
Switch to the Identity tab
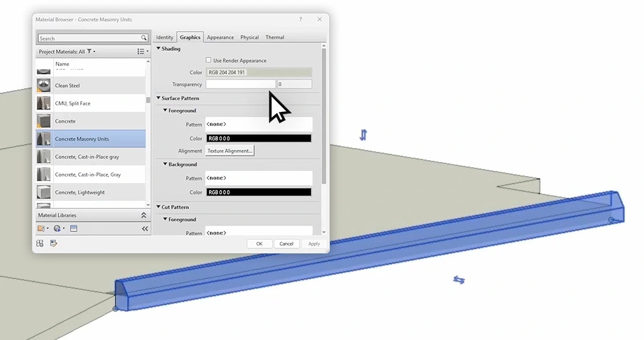(x=165, y=37)
